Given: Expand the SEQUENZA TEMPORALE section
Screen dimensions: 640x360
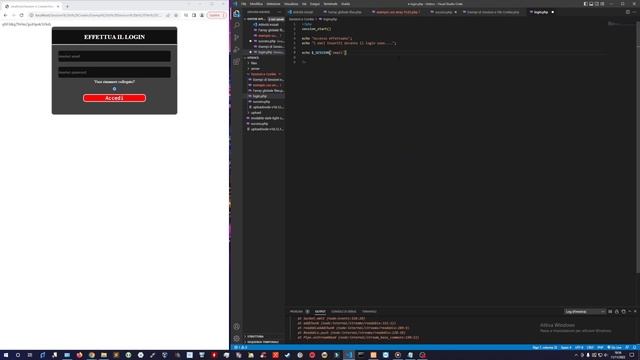Looking at the screenshot, I should point(262,342).
